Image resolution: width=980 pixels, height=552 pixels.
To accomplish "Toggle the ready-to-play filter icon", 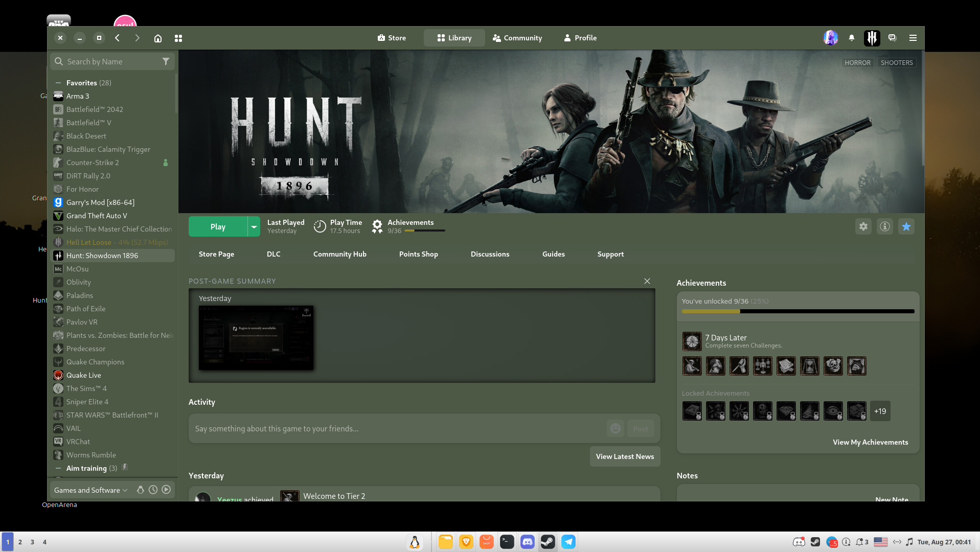I will pos(166,490).
